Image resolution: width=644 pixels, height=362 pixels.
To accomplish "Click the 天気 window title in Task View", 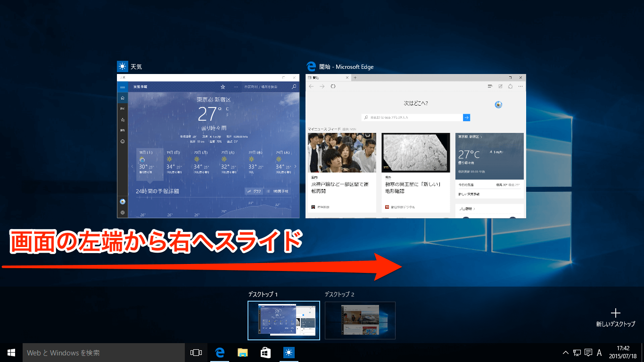I will click(x=136, y=67).
